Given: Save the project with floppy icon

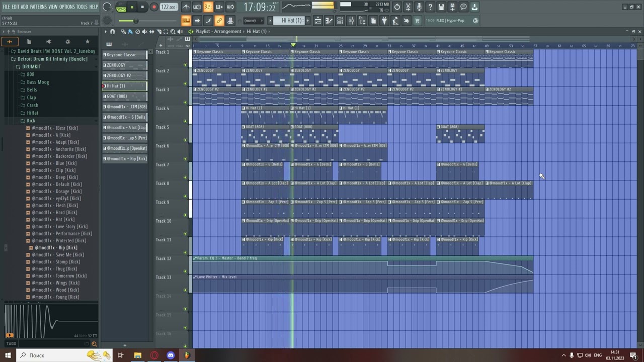Looking at the screenshot, I should pyautogui.click(x=441, y=7).
